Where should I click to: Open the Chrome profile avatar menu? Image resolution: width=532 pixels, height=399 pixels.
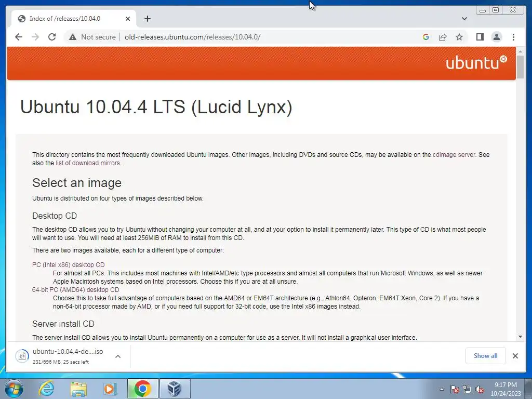click(496, 37)
